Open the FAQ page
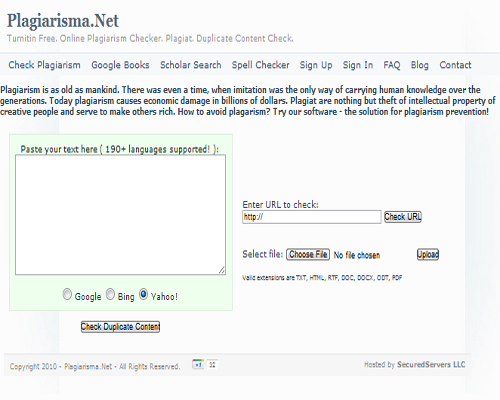Image resolution: width=500 pixels, height=400 pixels. [x=392, y=65]
